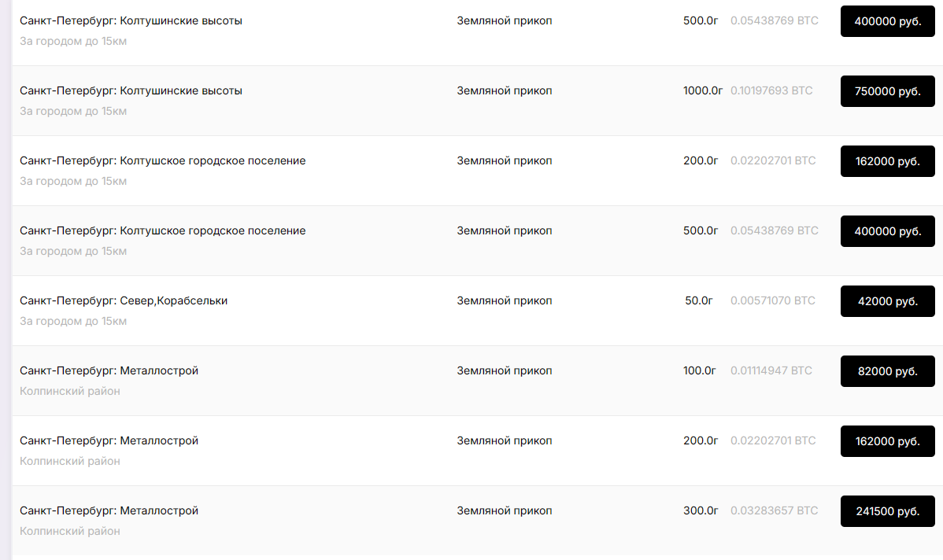Viewport: 943px width, 560px height.
Task: Select the 241500 руб. price button
Action: click(887, 511)
